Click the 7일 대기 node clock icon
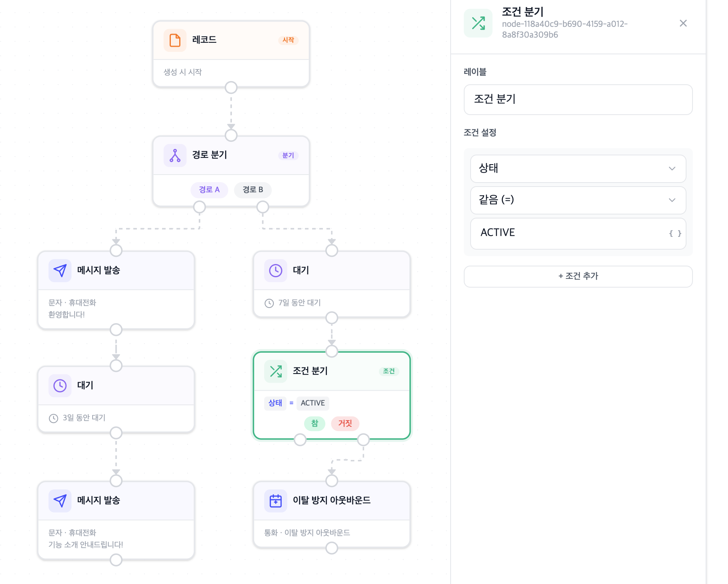728x584 pixels. click(x=275, y=270)
